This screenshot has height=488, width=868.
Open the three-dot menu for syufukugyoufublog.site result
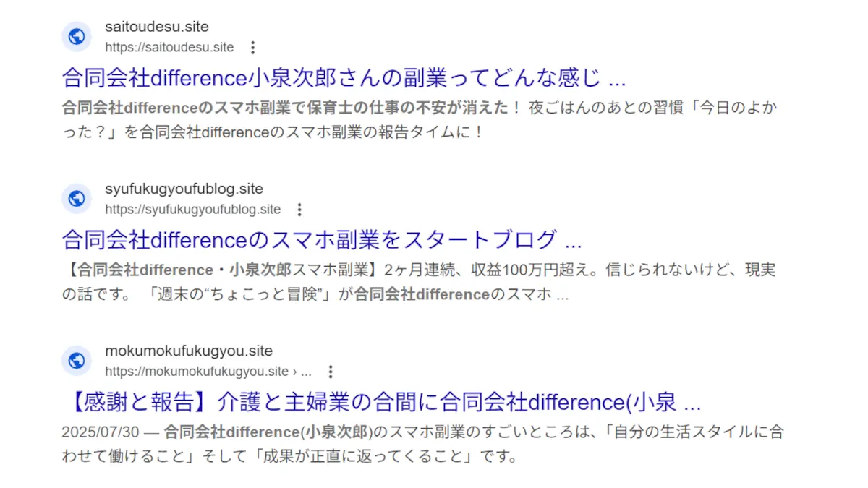(x=299, y=210)
